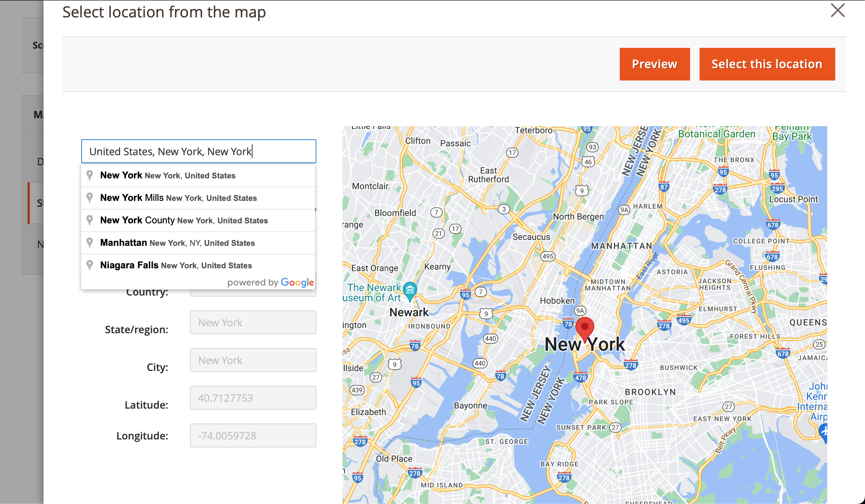
Task: Click the Botanical Garden label on map
Action: tap(717, 134)
